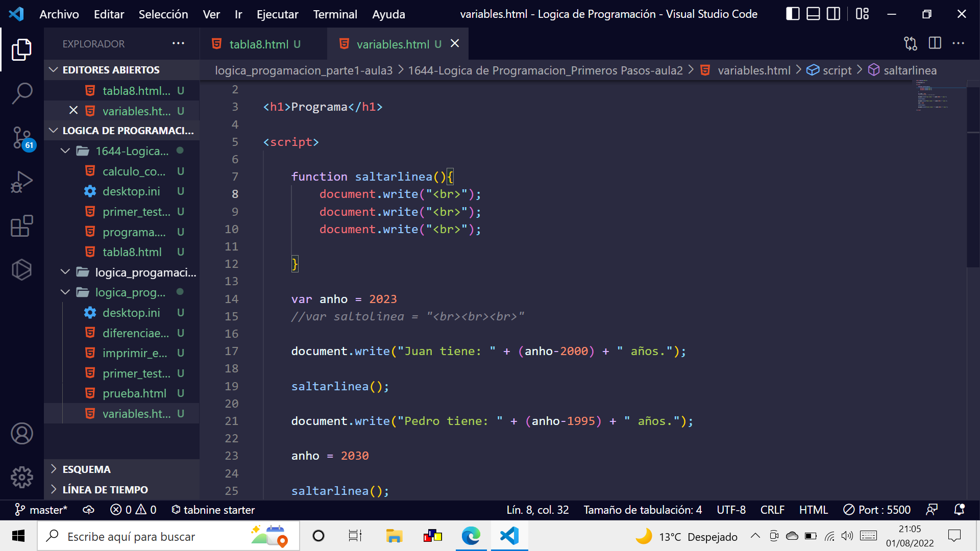This screenshot has width=980, height=551.
Task: Open the Search view icon
Action: pos(21,93)
